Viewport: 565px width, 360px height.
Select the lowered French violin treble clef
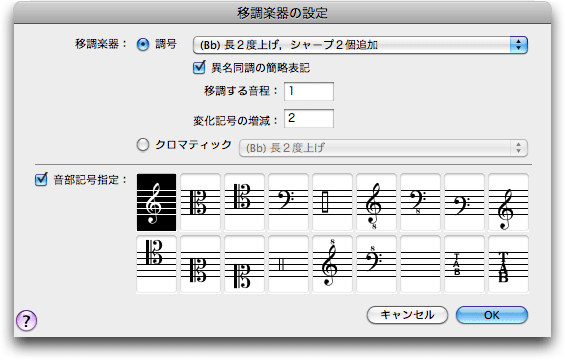(x=508, y=202)
